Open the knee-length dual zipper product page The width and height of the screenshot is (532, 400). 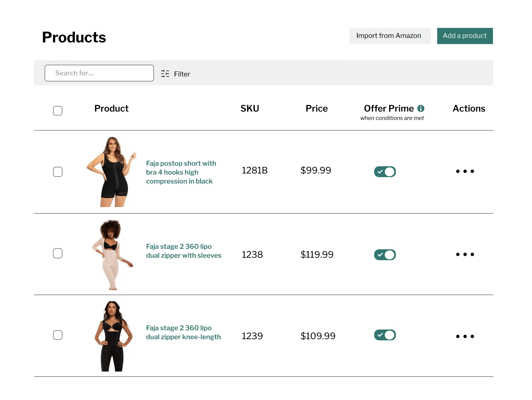click(x=183, y=332)
